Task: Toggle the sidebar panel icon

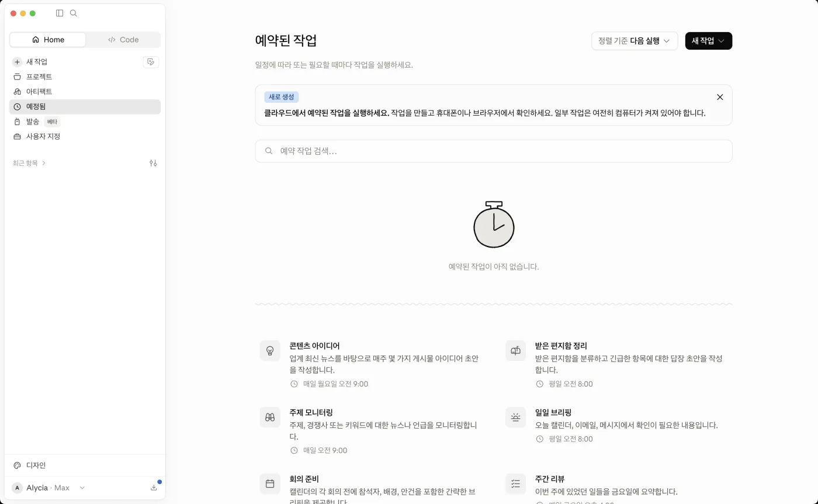Action: pos(60,13)
